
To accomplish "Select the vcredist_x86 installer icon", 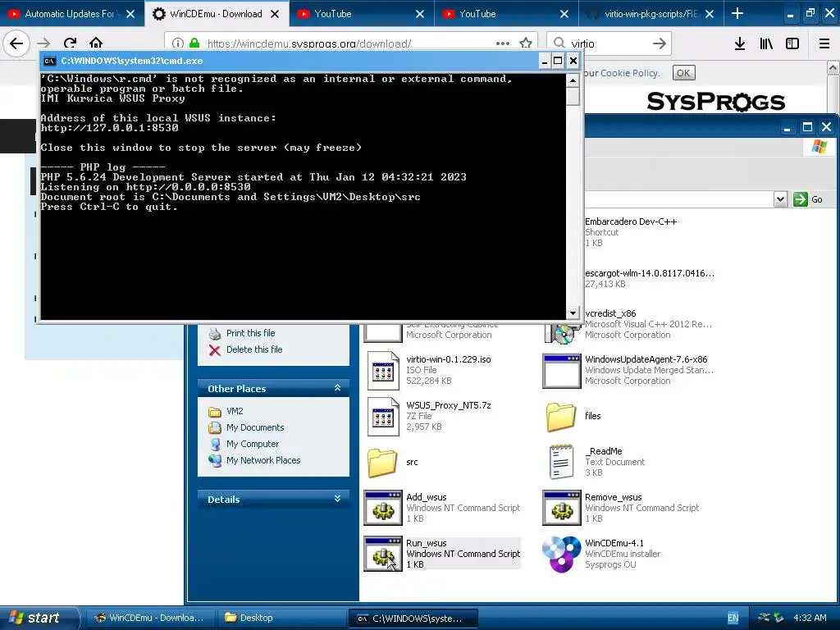I will [x=561, y=332].
